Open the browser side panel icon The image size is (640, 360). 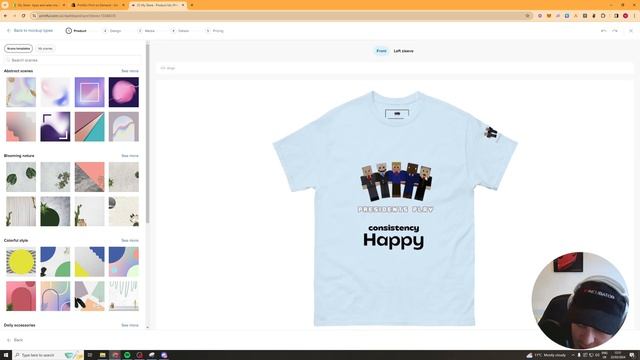point(616,16)
